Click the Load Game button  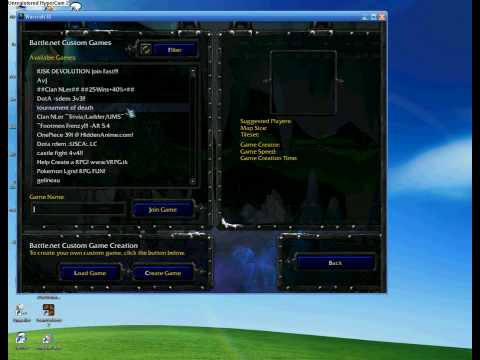pyautogui.click(x=90, y=273)
